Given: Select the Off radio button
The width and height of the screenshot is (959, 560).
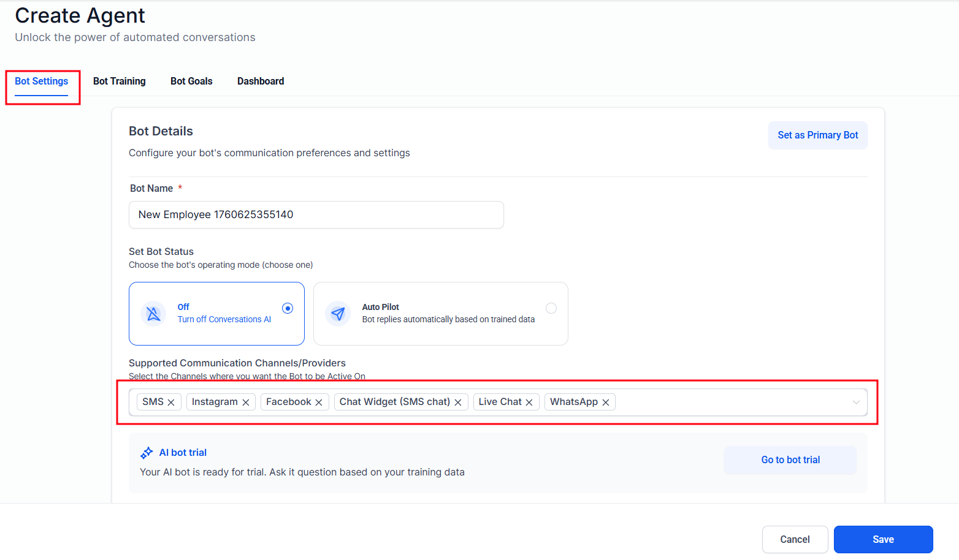Looking at the screenshot, I should (288, 308).
